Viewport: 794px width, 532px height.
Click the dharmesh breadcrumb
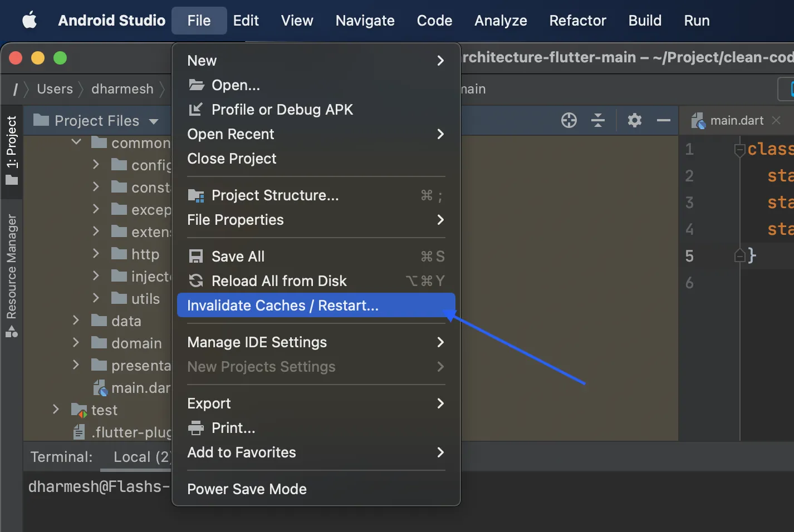point(122,89)
